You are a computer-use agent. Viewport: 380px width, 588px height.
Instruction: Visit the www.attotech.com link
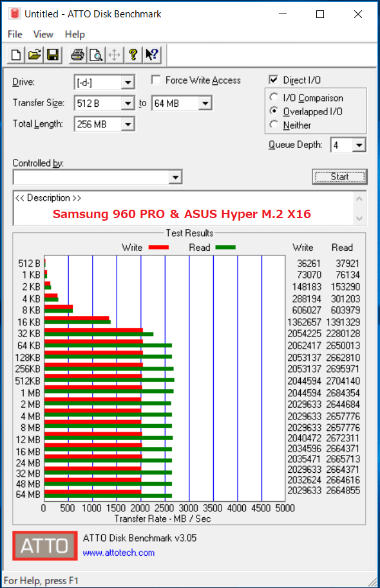coord(119,553)
